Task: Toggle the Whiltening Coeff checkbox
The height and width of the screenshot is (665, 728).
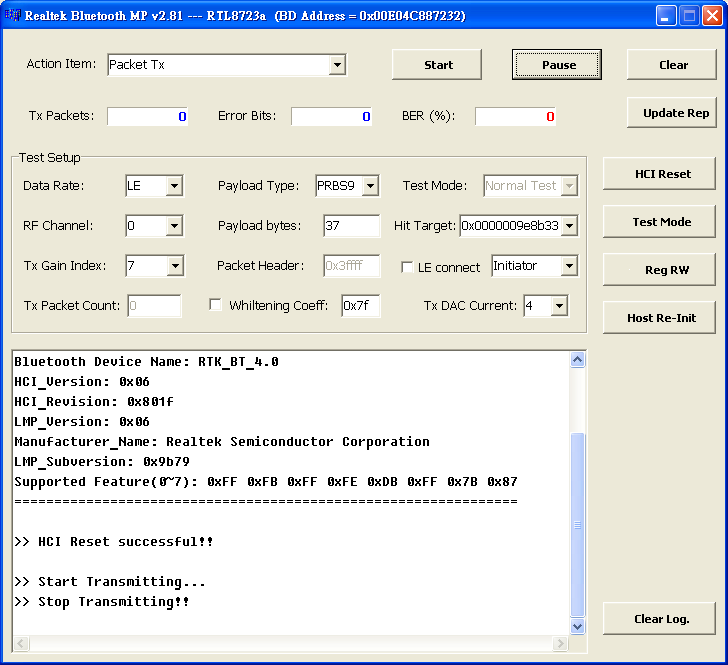Action: pyautogui.click(x=215, y=305)
